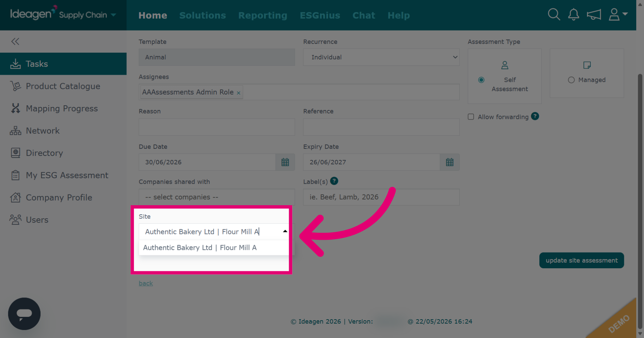This screenshot has height=338, width=644.
Task: Click the Reference input field
Action: tap(381, 127)
